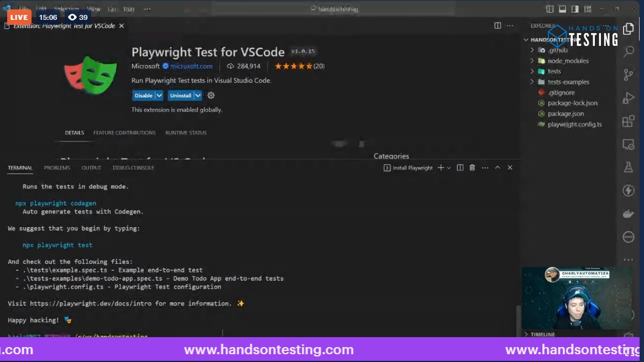
Task: Click the command center search box
Action: coord(333,9)
